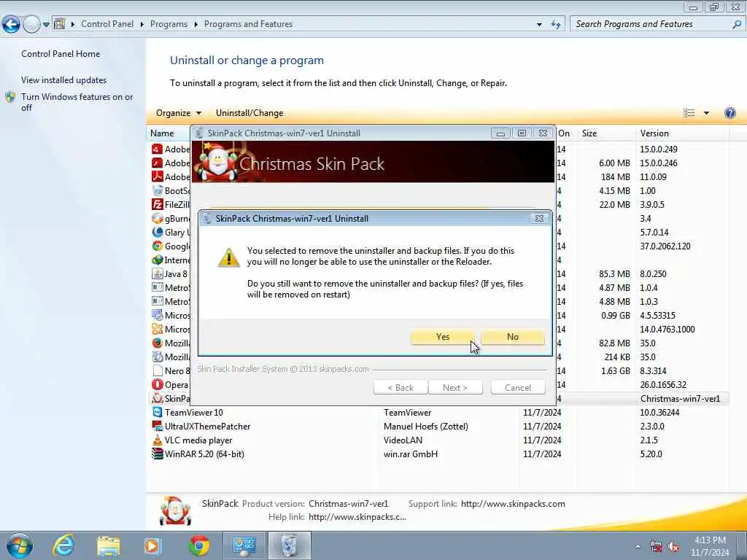Decline removal with the No button
Screen dimensions: 747x560
pyautogui.click(x=513, y=337)
